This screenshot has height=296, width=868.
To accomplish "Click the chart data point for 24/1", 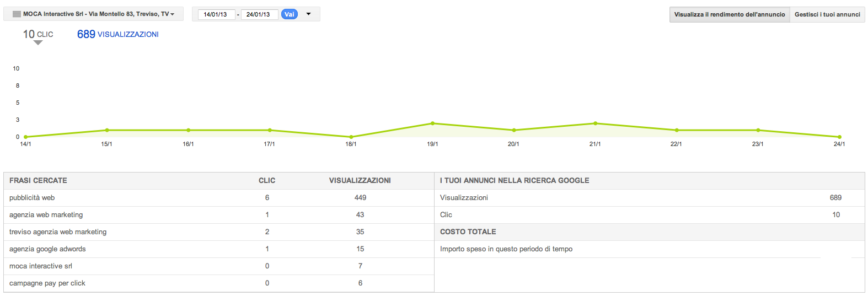I will [839, 137].
